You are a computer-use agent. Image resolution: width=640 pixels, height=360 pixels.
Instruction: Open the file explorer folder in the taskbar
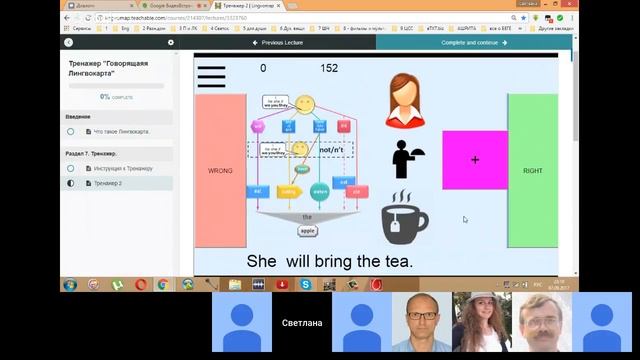tap(235, 284)
